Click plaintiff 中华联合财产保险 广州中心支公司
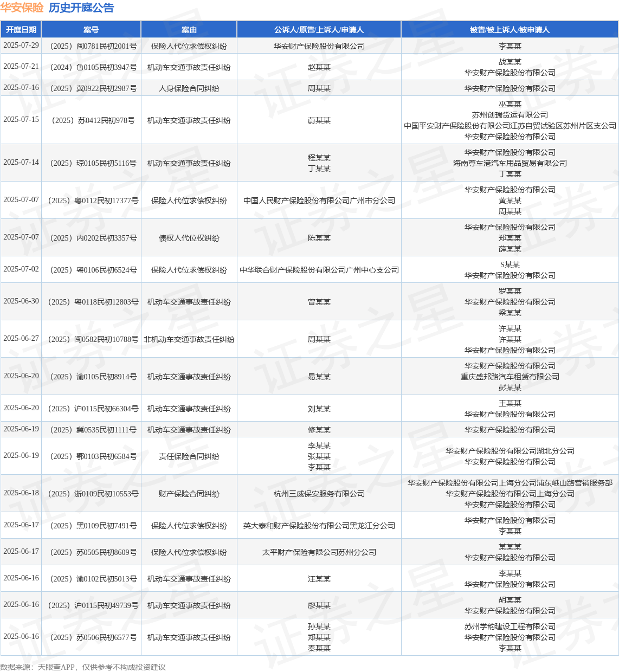 (x=319, y=270)
